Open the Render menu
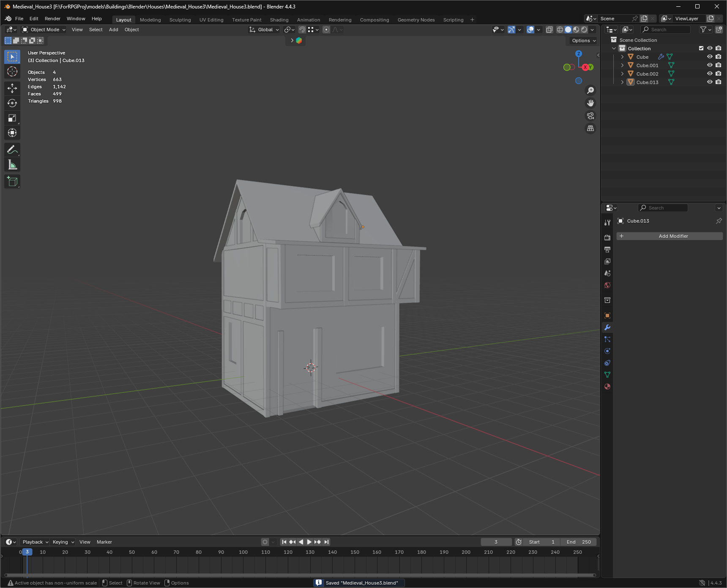Screen dimensions: 727x588 [x=52, y=19]
